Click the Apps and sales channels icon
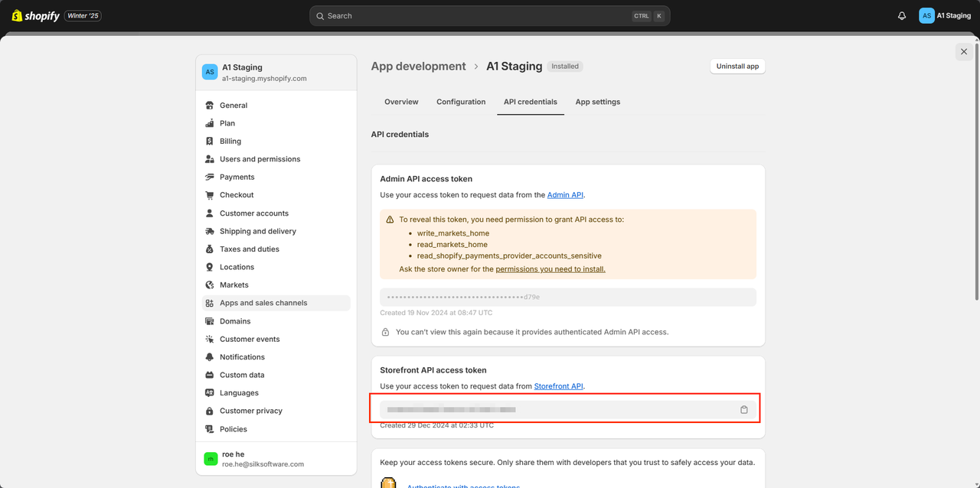The width and height of the screenshot is (980, 488). (x=210, y=303)
